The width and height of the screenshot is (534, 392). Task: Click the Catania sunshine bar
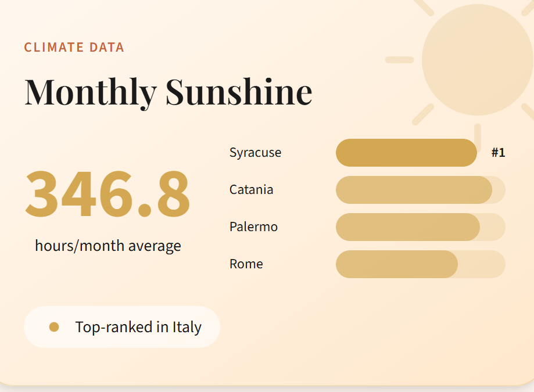(x=414, y=190)
